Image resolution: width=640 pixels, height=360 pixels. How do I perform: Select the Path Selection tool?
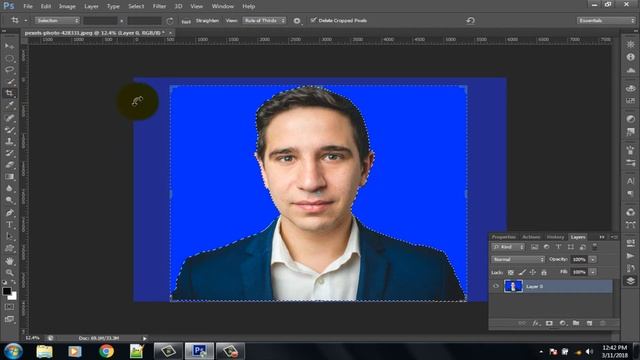pos(9,236)
